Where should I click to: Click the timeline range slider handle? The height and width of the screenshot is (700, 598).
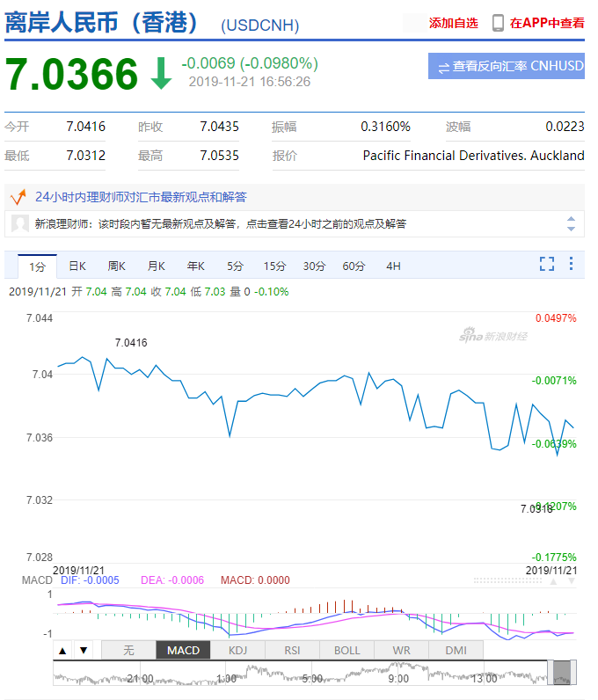coord(562,674)
